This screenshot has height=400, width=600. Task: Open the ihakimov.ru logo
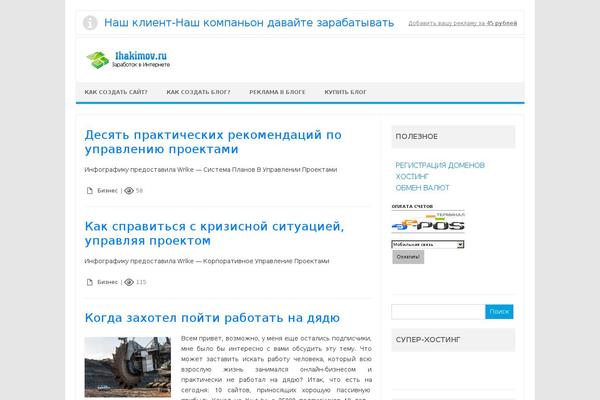point(128,60)
